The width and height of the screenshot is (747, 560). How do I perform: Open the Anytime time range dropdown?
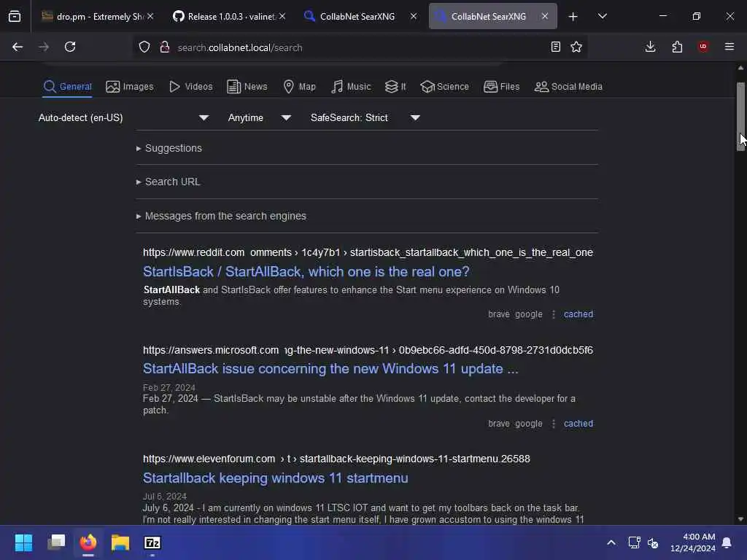[x=259, y=117]
